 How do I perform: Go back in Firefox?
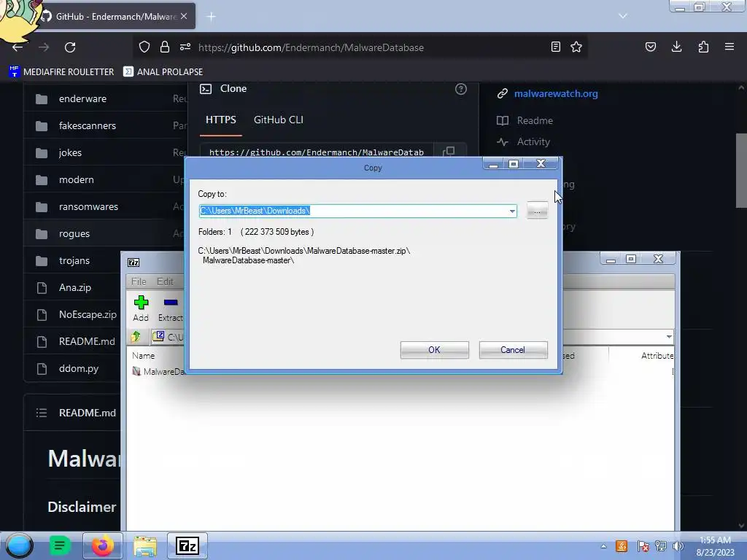(x=18, y=47)
